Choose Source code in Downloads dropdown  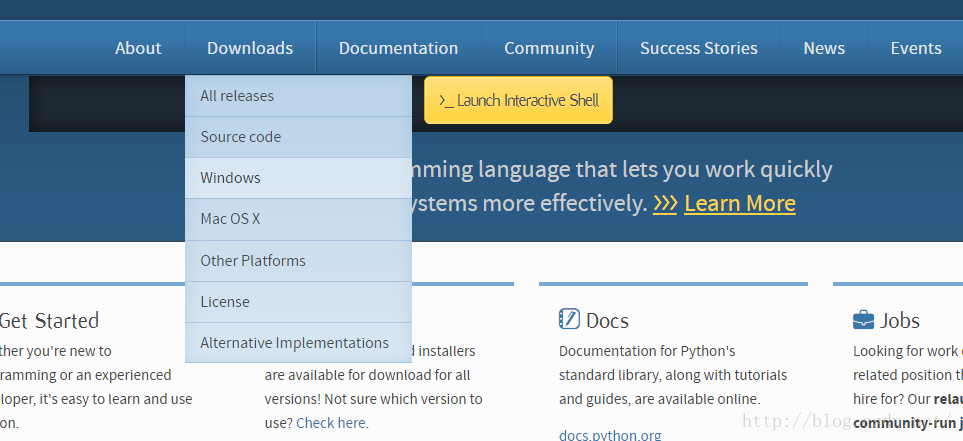(298, 137)
